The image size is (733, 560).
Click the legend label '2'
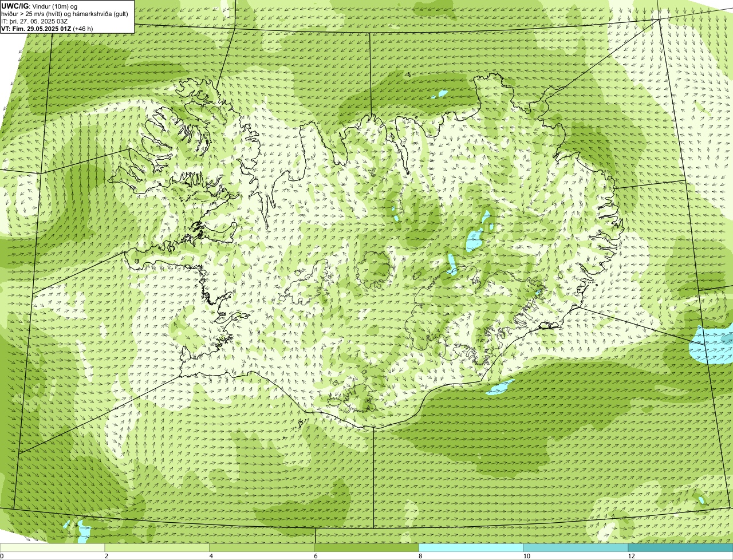[x=107, y=556]
